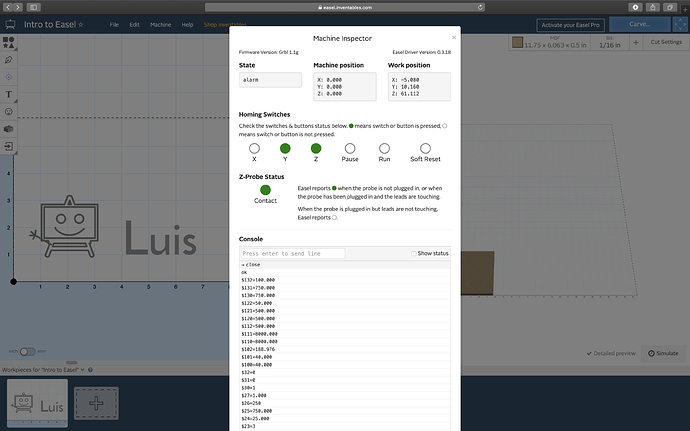Select the Luis text on canvas
690x431 pixels.
pyautogui.click(x=161, y=238)
